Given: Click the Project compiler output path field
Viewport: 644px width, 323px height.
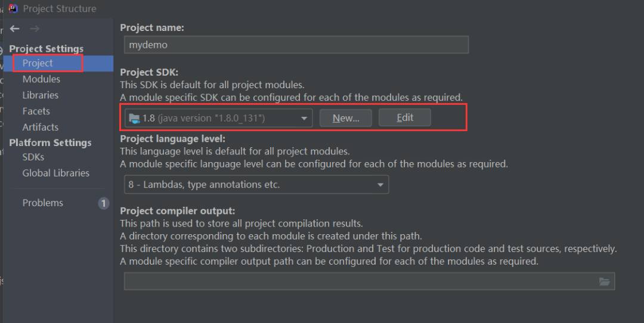Looking at the screenshot, I should point(358,281).
